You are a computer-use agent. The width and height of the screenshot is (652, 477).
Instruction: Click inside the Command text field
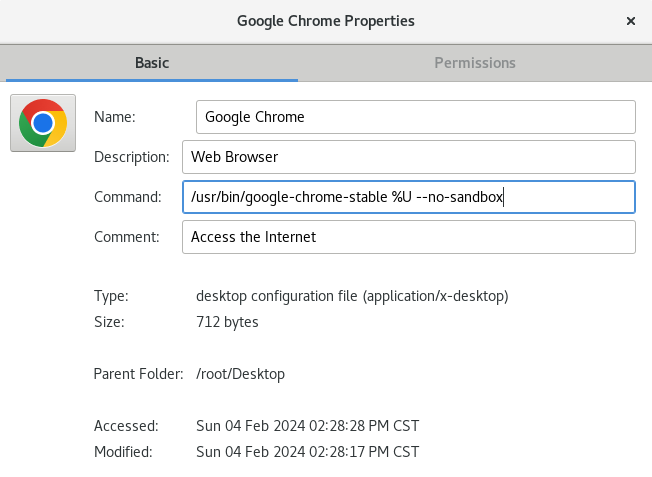(x=409, y=197)
